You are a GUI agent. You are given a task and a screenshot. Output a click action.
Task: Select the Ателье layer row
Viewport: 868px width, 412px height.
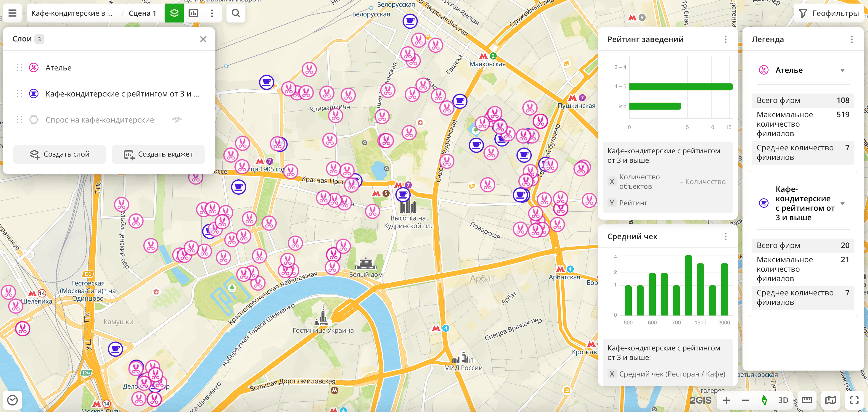point(59,68)
